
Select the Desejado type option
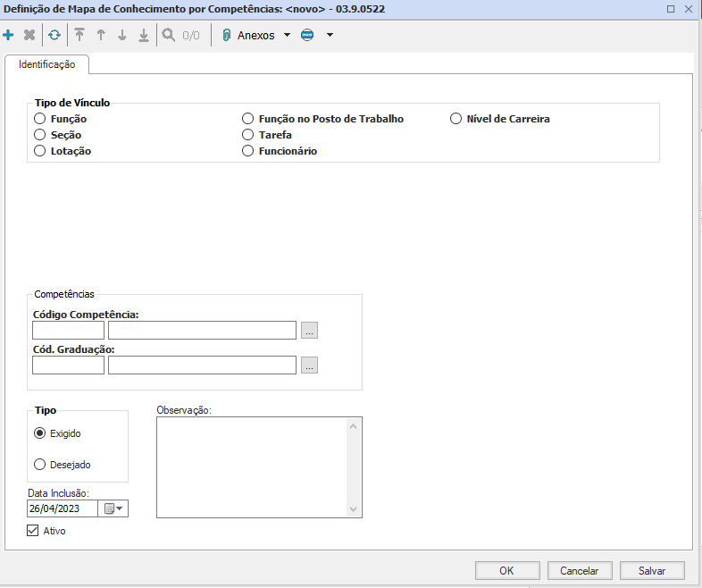(39, 465)
